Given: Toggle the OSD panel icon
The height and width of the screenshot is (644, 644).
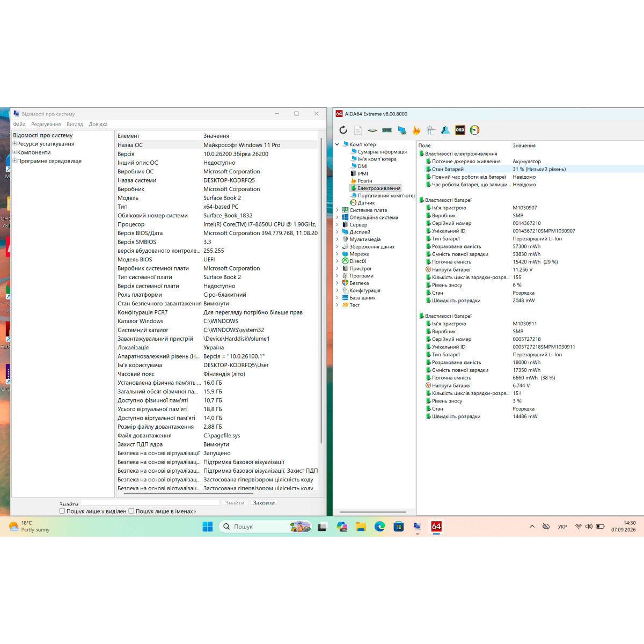Looking at the screenshot, I should pos(460,130).
